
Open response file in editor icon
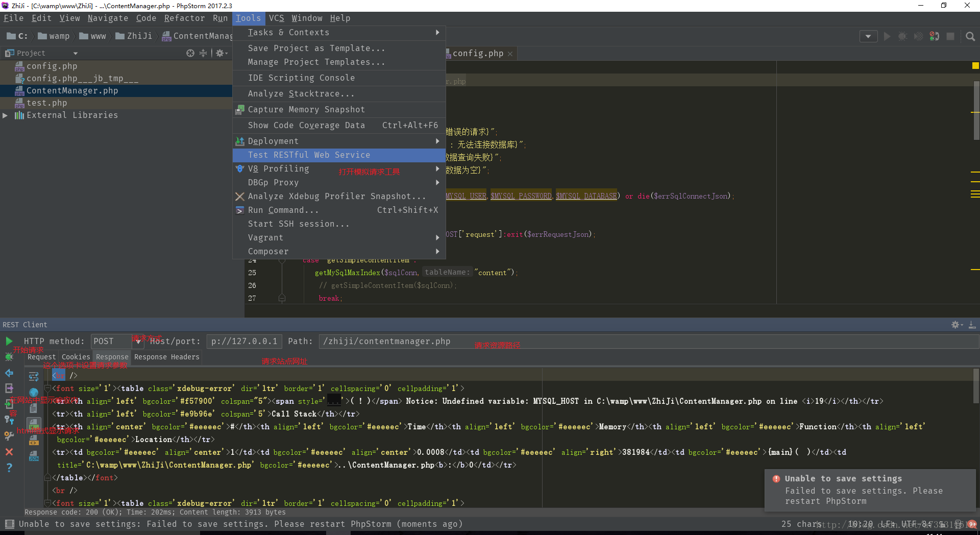coord(34,408)
